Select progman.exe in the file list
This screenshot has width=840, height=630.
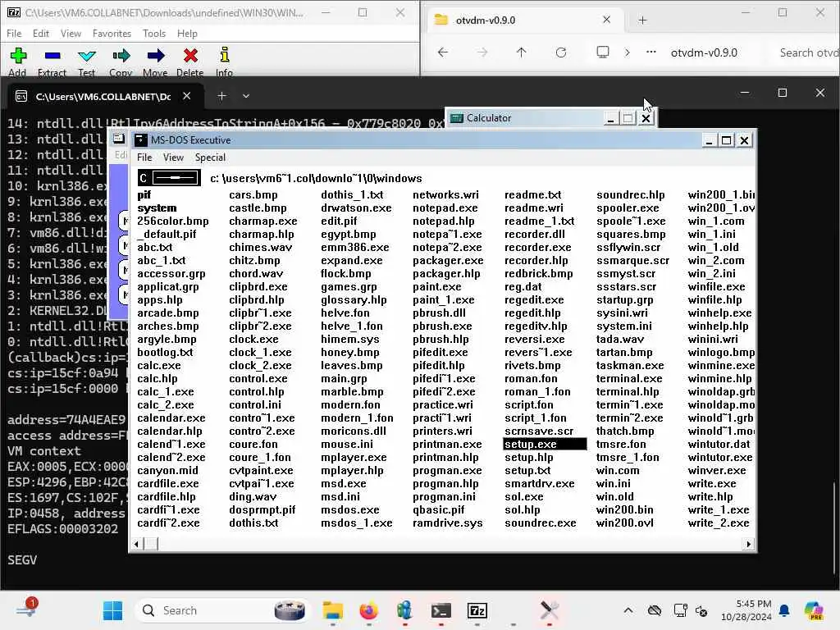(447, 470)
